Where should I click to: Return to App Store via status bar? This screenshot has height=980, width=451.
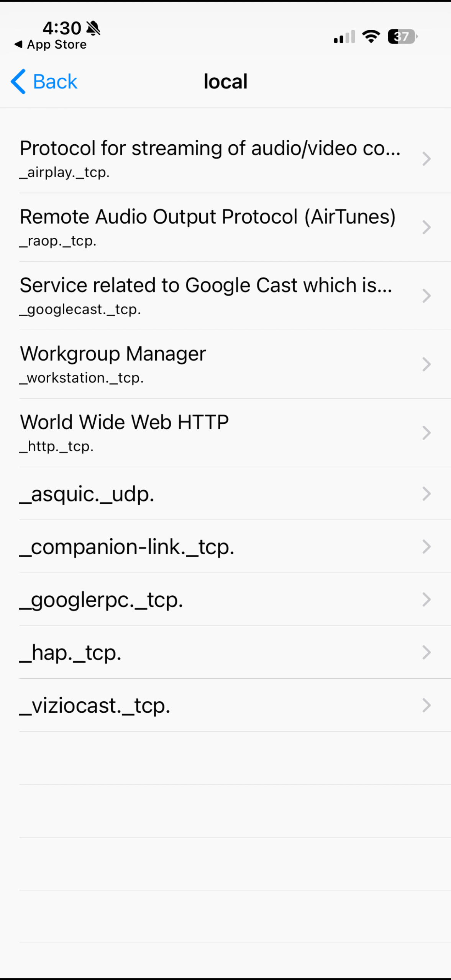pos(51,45)
